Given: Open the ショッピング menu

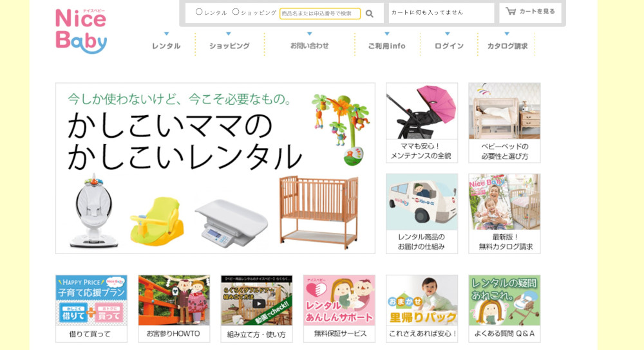Looking at the screenshot, I should point(230,46).
